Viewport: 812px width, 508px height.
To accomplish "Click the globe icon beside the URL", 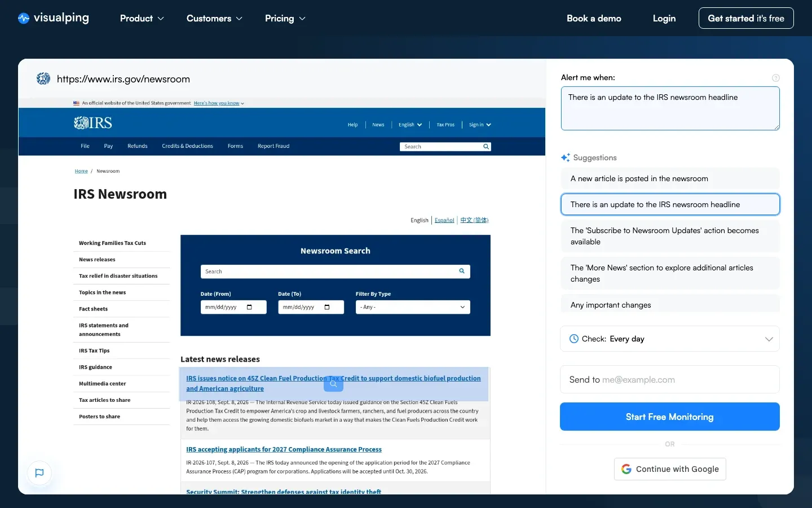I will click(x=43, y=78).
